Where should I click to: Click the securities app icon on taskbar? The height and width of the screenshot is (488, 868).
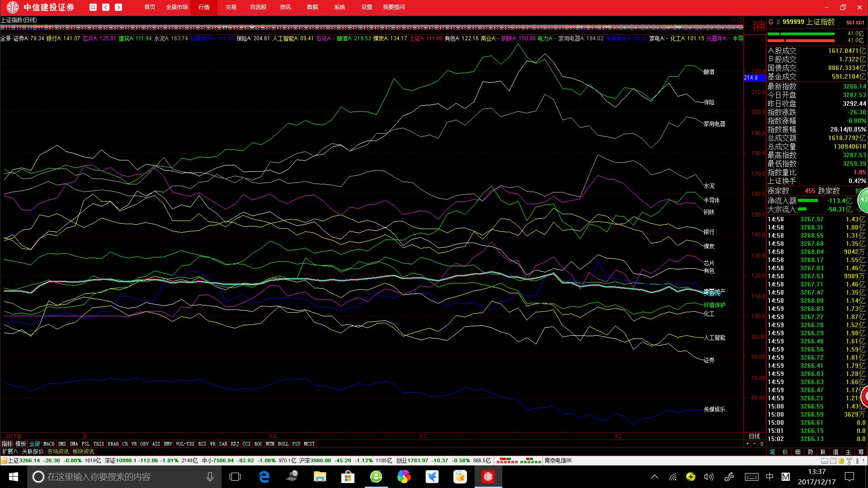tap(488, 477)
